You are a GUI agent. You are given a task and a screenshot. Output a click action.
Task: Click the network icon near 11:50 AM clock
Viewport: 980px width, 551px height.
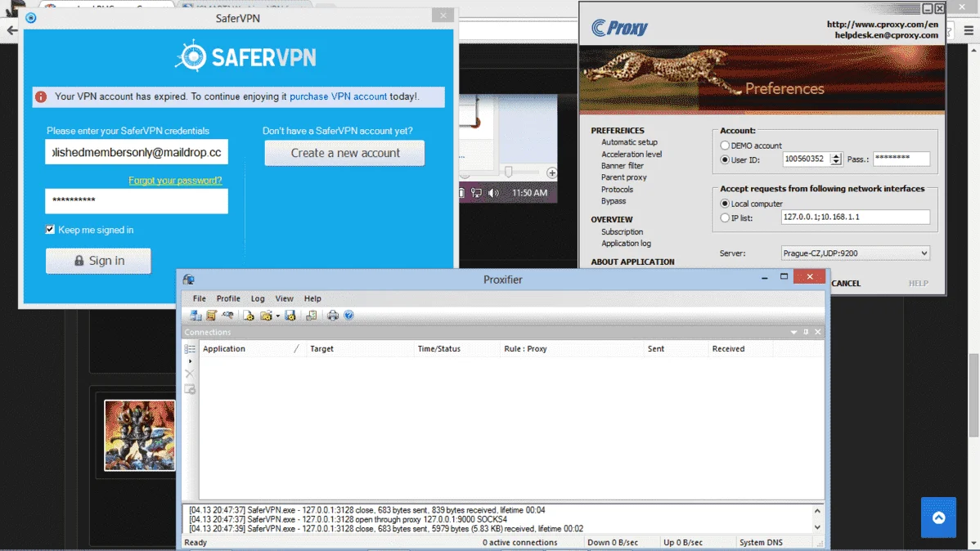[476, 193]
